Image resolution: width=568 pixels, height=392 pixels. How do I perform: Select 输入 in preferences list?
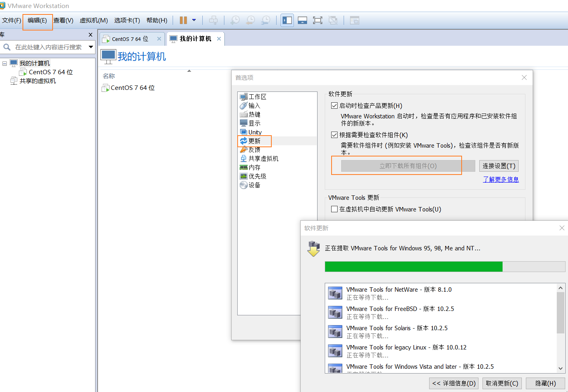[254, 106]
